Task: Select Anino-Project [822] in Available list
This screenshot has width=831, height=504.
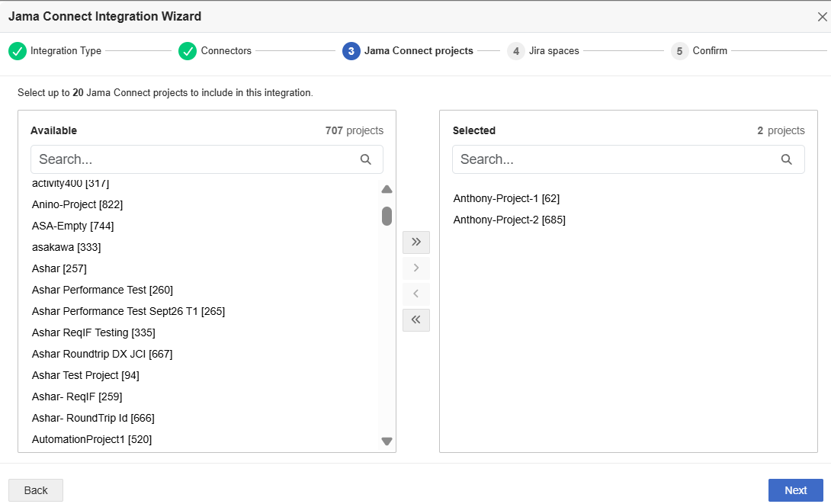Action: click(x=77, y=204)
